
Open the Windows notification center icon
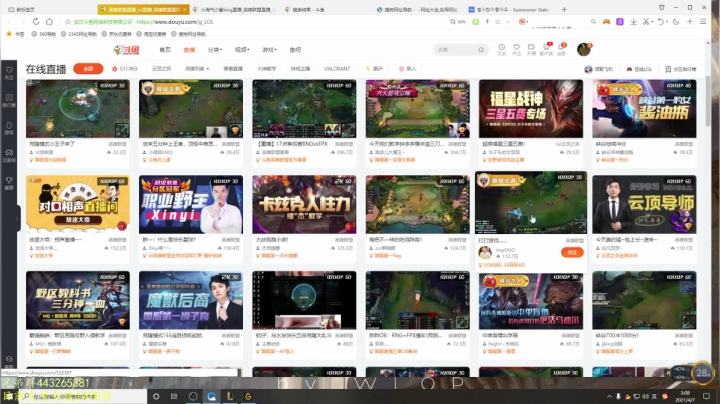[707, 396]
